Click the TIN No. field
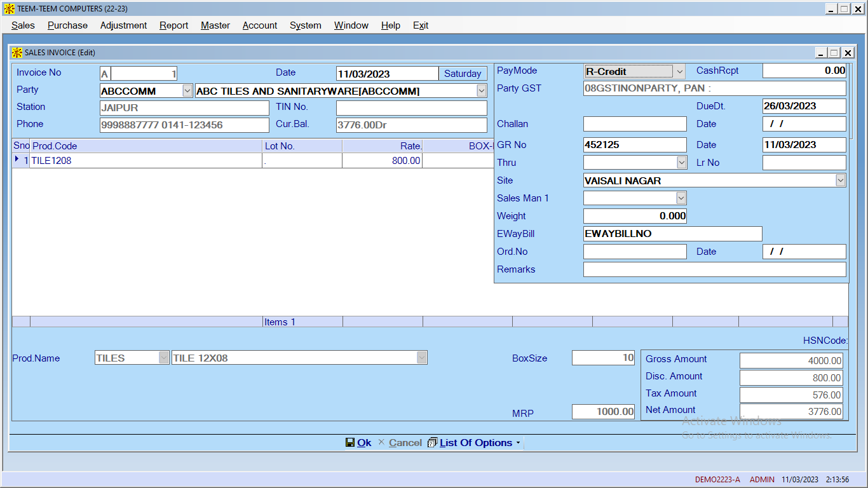868x488 pixels. (x=412, y=108)
